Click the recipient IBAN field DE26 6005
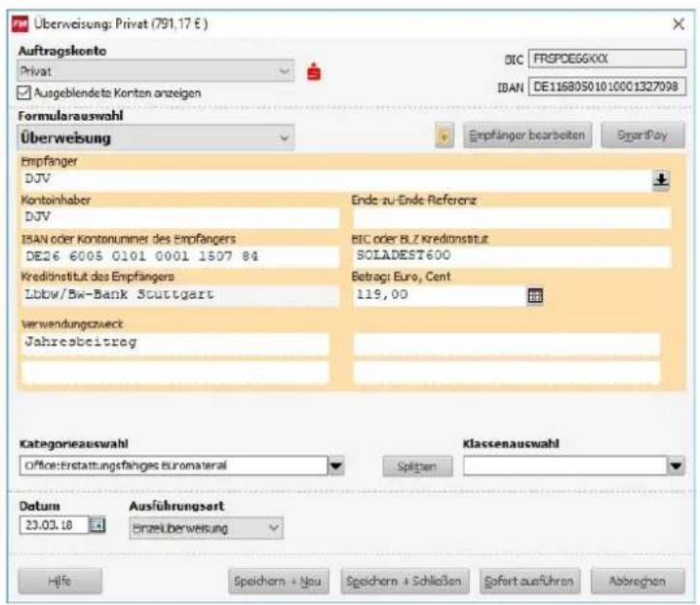The image size is (700, 605). coord(180,256)
